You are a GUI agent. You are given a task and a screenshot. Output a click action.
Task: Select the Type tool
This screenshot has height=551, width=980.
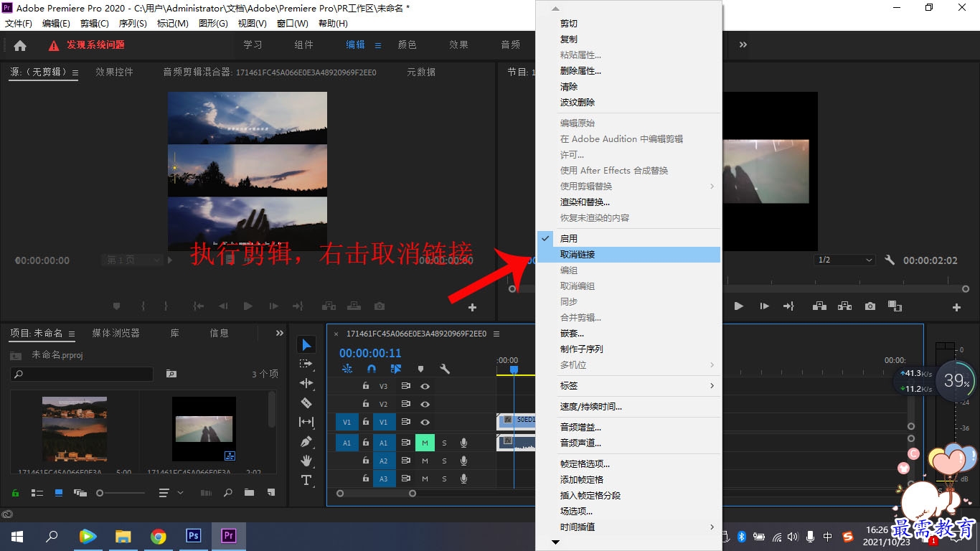(306, 480)
